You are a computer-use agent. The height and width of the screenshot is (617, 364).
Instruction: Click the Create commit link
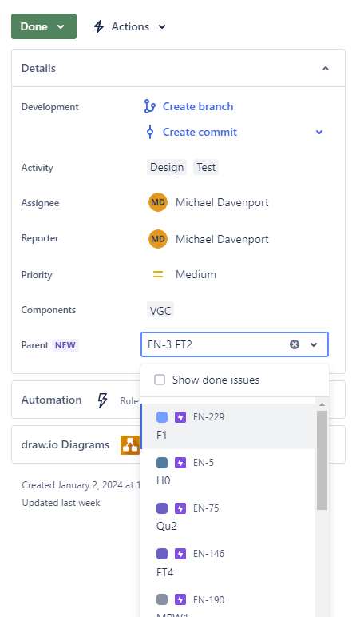[200, 132]
